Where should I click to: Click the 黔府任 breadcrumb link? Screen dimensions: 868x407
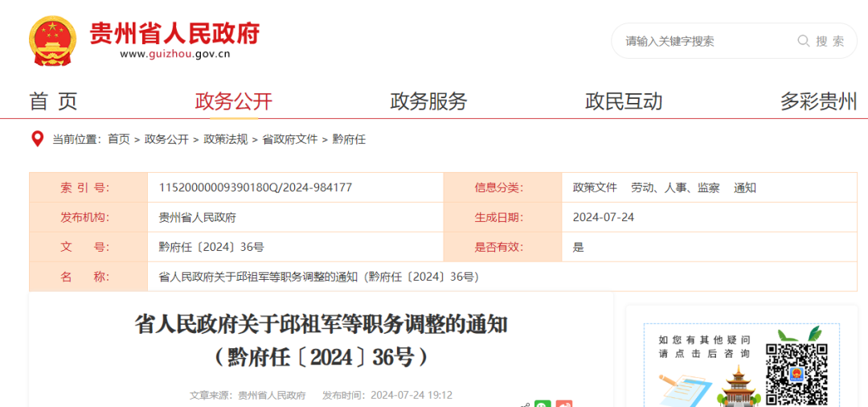(349, 139)
